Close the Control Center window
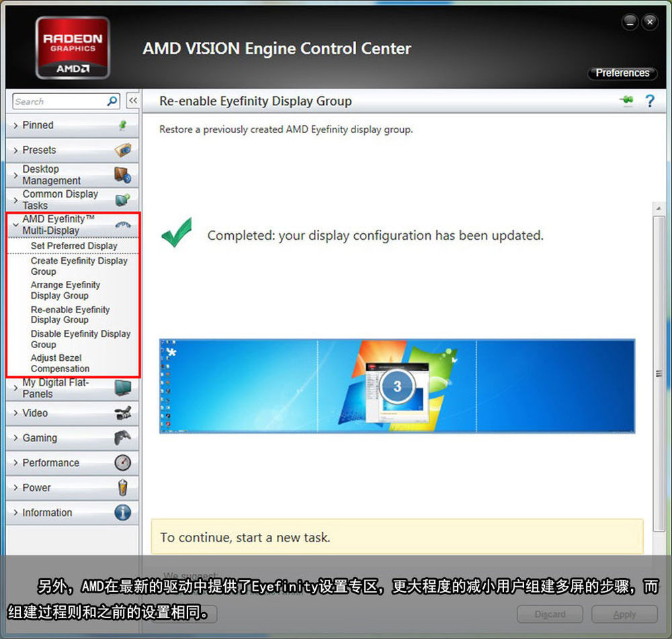This screenshot has height=639, width=672. 650,22
